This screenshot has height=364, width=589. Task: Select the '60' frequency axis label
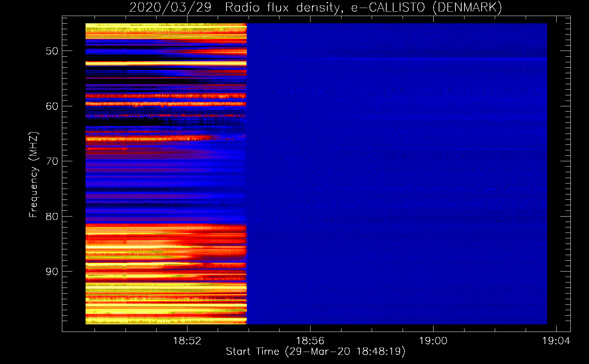point(52,106)
